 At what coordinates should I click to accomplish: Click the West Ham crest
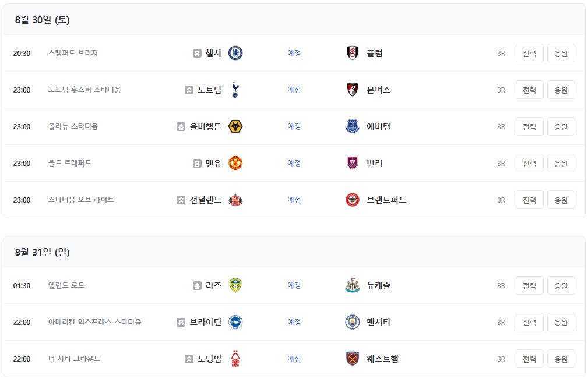point(353,359)
